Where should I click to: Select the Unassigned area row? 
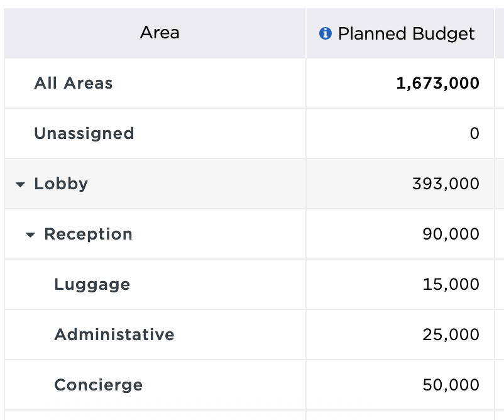pos(84,133)
